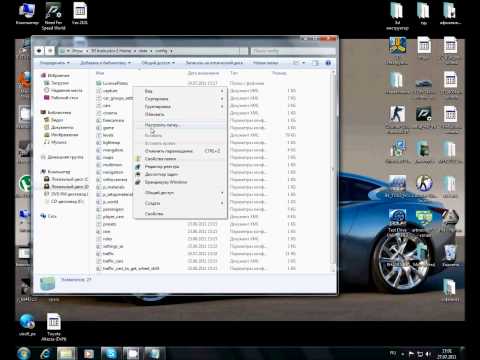Expand the Сортировка submenu
The width and height of the screenshot is (480, 360).
180,99
